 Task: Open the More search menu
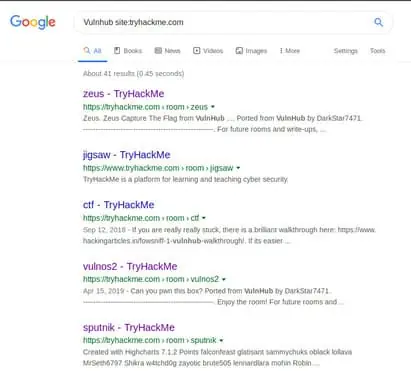[x=290, y=51]
